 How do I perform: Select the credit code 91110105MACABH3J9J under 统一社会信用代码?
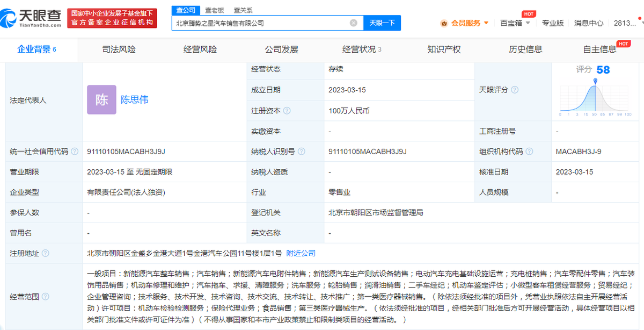tap(126, 152)
